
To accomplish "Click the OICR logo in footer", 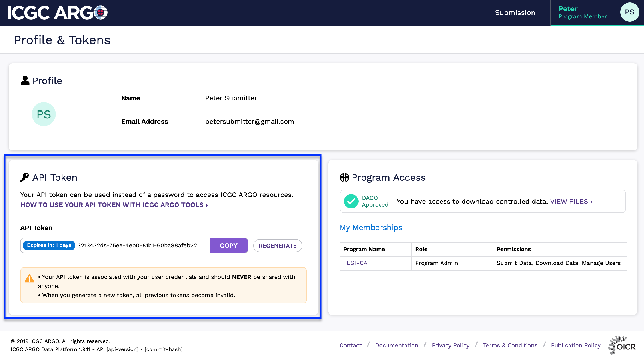I will (622, 345).
